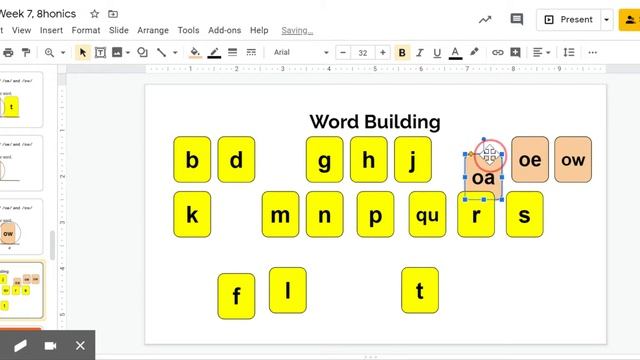Increase font size with plus button
The width and height of the screenshot is (640, 360).
click(382, 53)
